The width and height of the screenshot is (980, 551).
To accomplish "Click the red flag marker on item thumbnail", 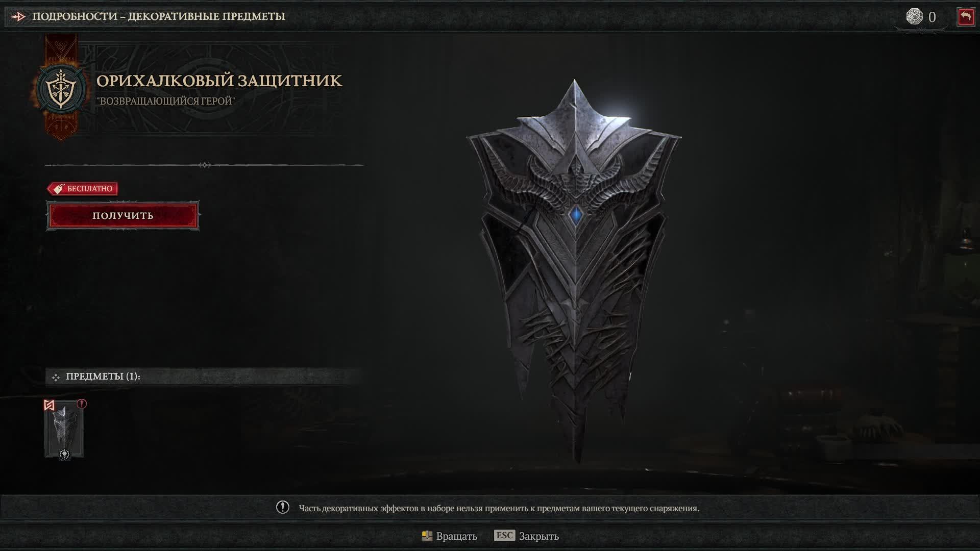I will 49,405.
